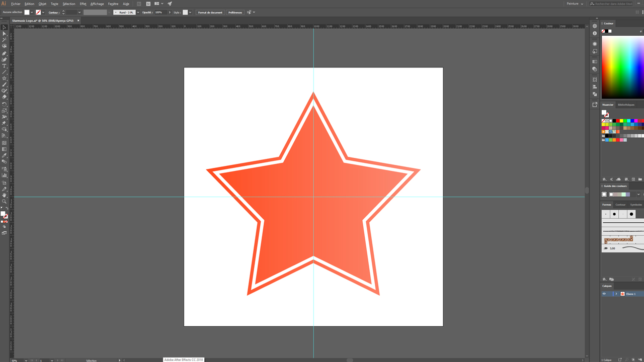Open the stroke color dropdown in control bar
The image size is (644, 362).
(43, 12)
